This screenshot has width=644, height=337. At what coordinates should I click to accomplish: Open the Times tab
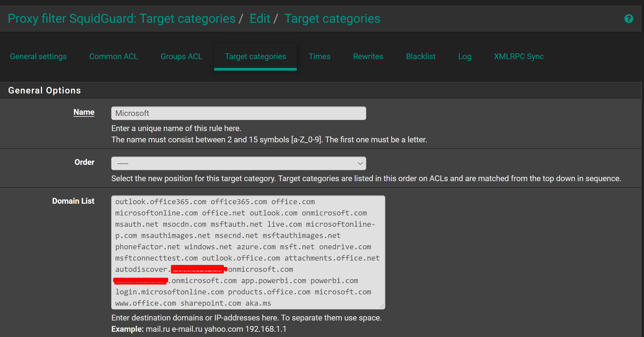pos(319,56)
